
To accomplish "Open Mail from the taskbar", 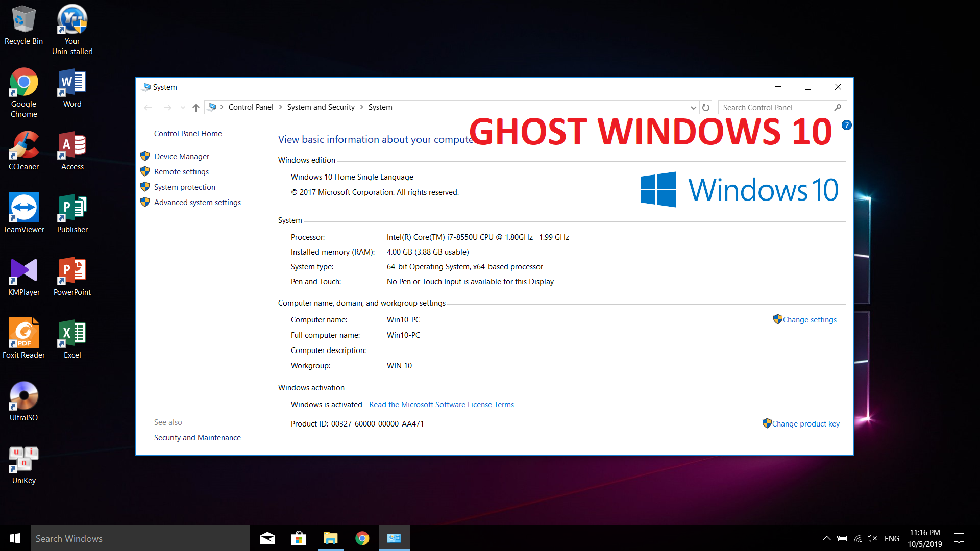I will (267, 538).
